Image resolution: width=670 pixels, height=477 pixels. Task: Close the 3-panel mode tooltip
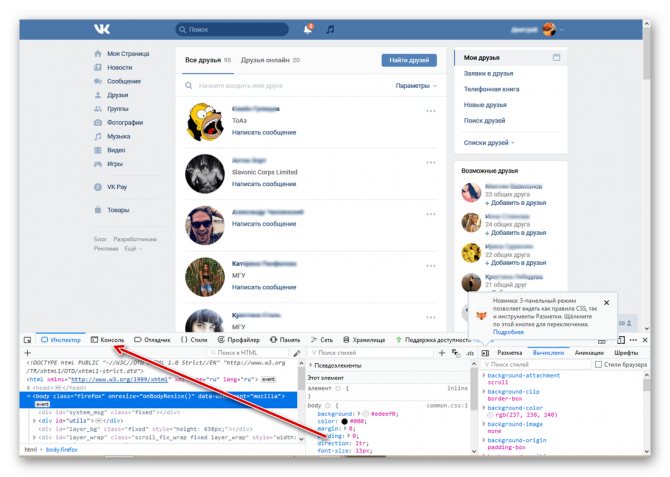pos(606,303)
